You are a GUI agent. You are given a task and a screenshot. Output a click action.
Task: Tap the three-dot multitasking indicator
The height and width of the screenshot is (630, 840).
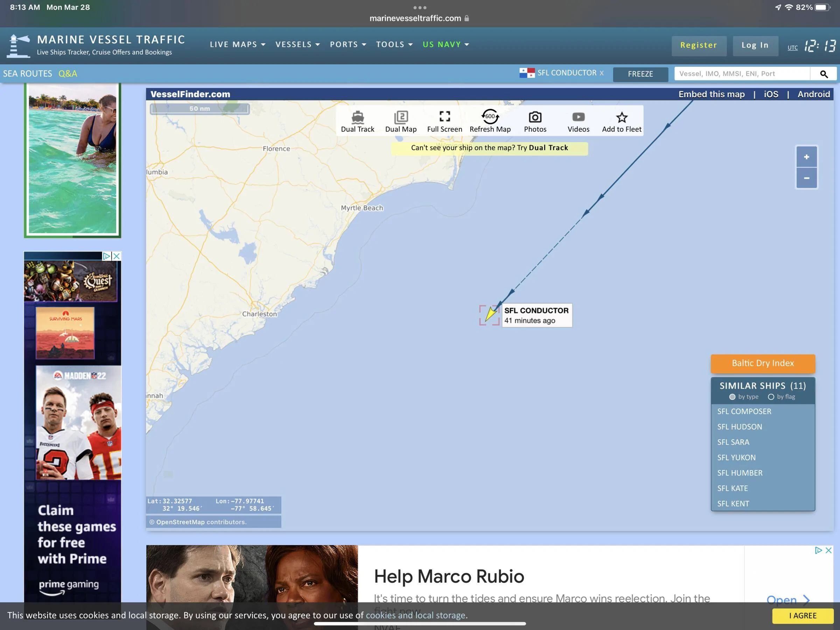pos(420,8)
